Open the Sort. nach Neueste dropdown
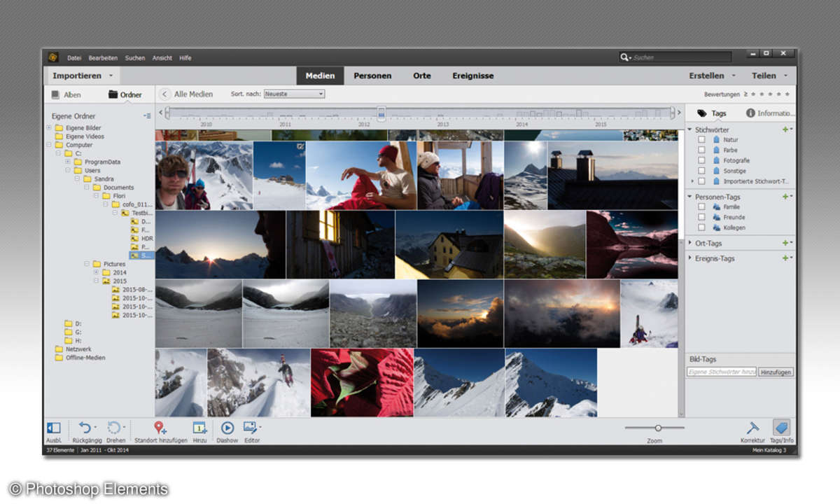Screen dimensions: 840x504 pos(294,94)
